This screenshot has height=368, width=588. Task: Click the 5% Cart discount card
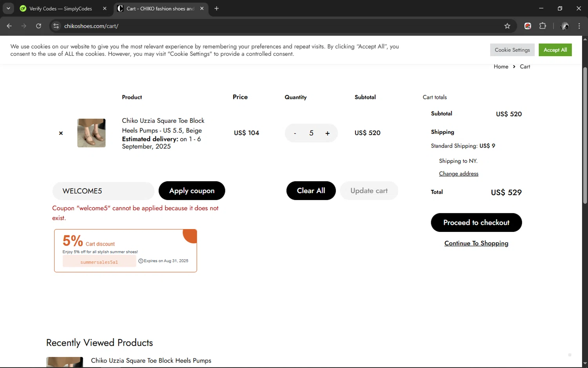click(125, 251)
